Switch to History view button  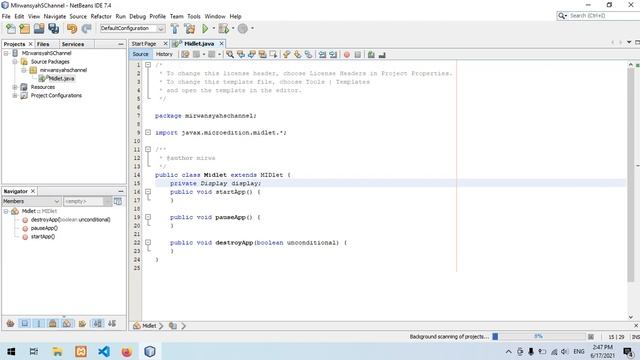(x=164, y=54)
